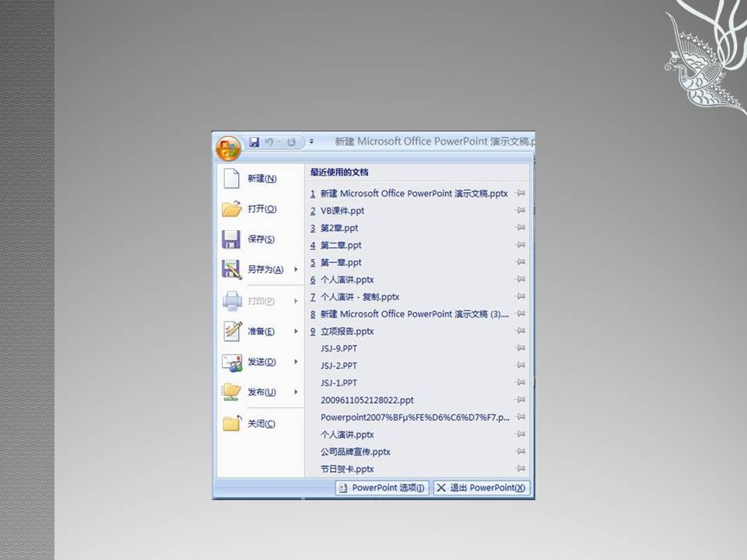
Task: Click the open folder icon for 打开(O)
Action: [232, 208]
